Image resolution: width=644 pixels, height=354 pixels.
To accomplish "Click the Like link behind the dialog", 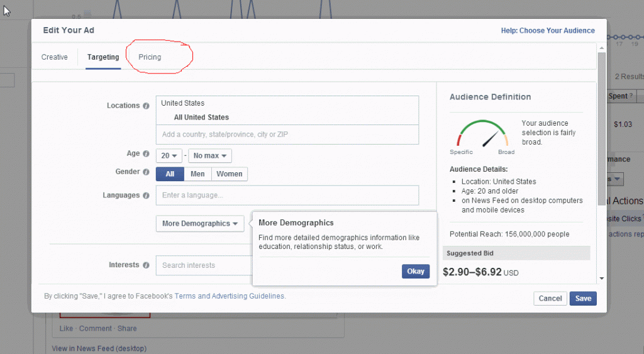I will [x=66, y=329].
